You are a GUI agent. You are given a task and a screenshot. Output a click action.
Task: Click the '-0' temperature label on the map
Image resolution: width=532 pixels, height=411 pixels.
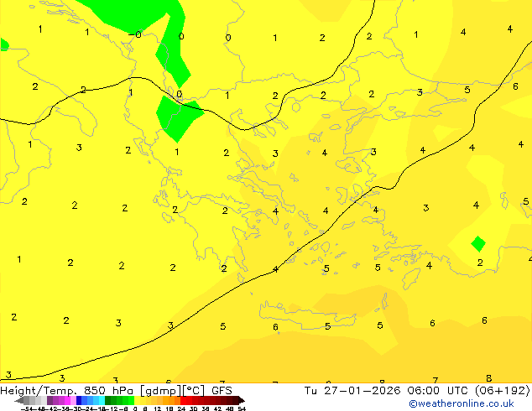coord(135,34)
